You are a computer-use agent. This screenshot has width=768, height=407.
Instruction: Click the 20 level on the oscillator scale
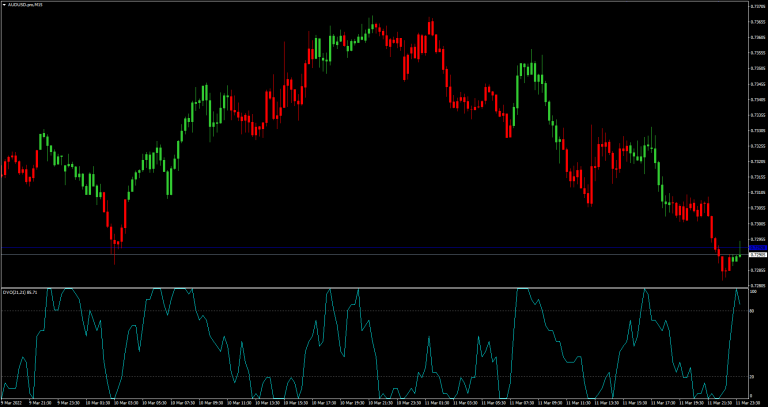752,377
